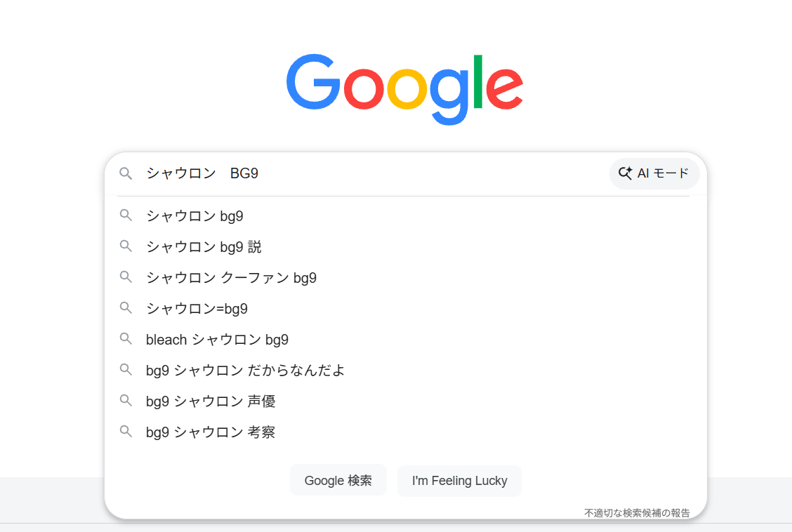Click magnifier icon beside シャウロン bg9 説
This screenshot has width=792, height=532.
(126, 246)
